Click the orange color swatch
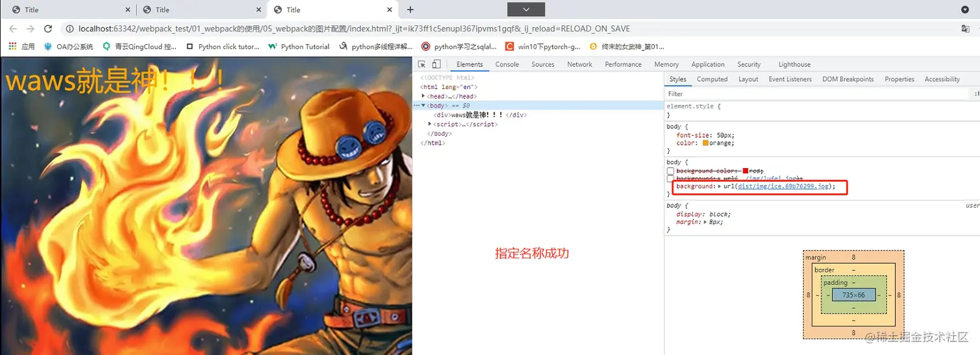This screenshot has height=355, width=980. pyautogui.click(x=706, y=143)
